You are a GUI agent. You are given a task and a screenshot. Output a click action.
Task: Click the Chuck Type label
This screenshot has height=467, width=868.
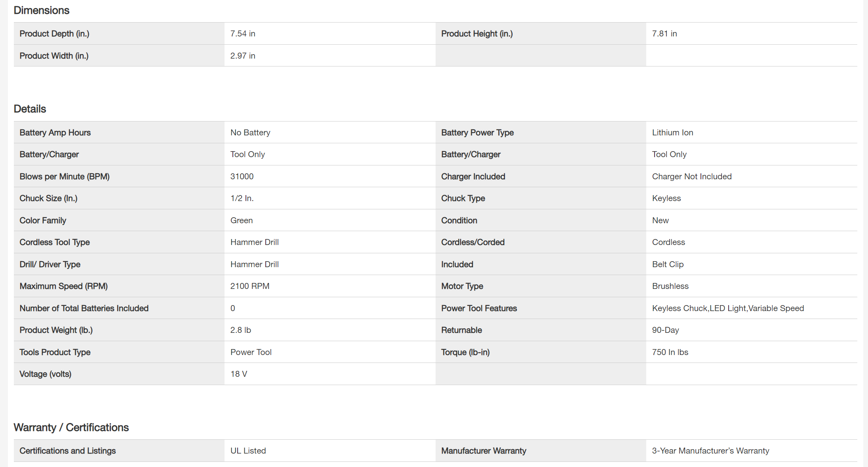tap(463, 198)
